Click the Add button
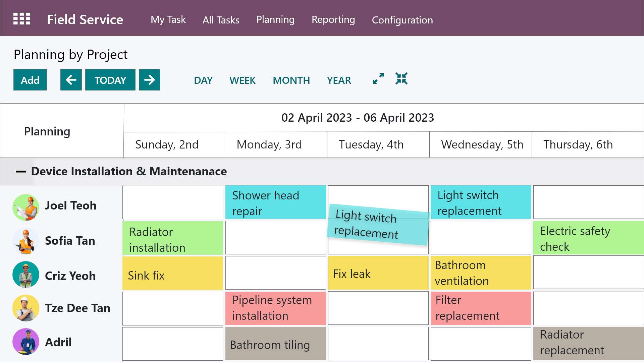 [30, 80]
